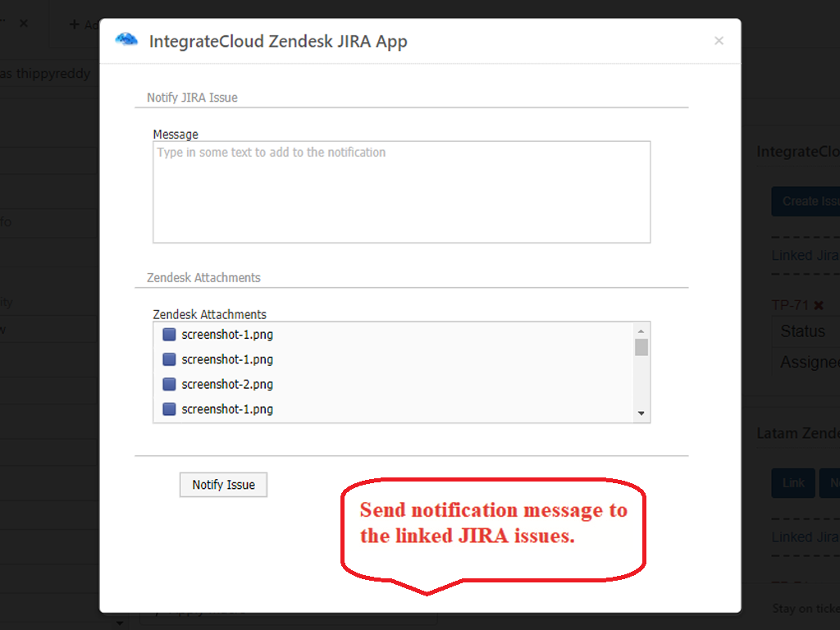This screenshot has width=840, height=630.
Task: Click the file icon beside the first screenshot-1.png
Action: [169, 334]
